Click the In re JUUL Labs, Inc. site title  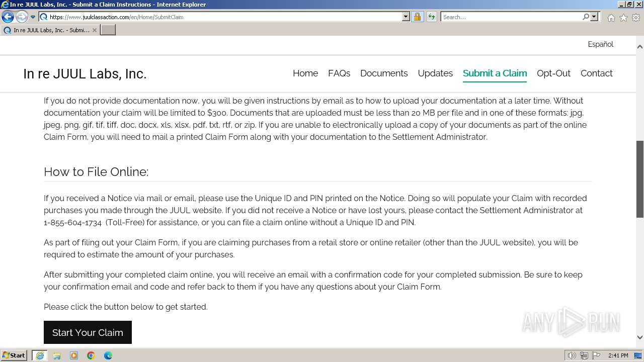coord(85,74)
